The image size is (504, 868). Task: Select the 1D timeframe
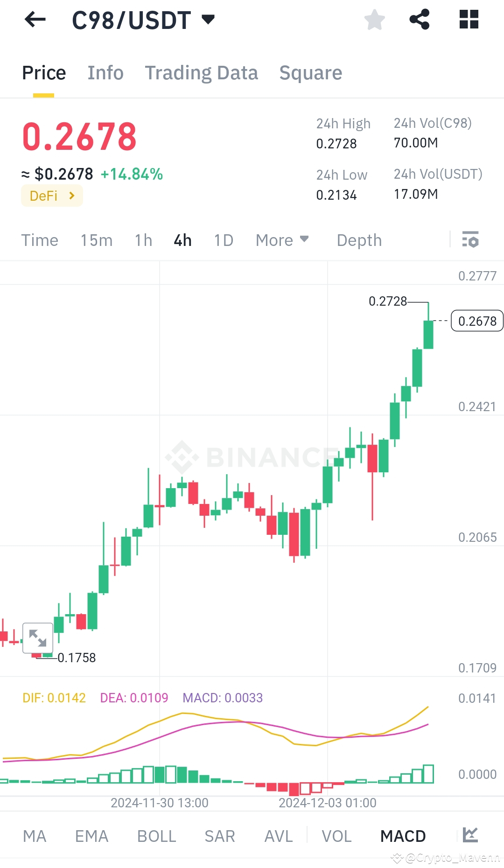point(223,240)
